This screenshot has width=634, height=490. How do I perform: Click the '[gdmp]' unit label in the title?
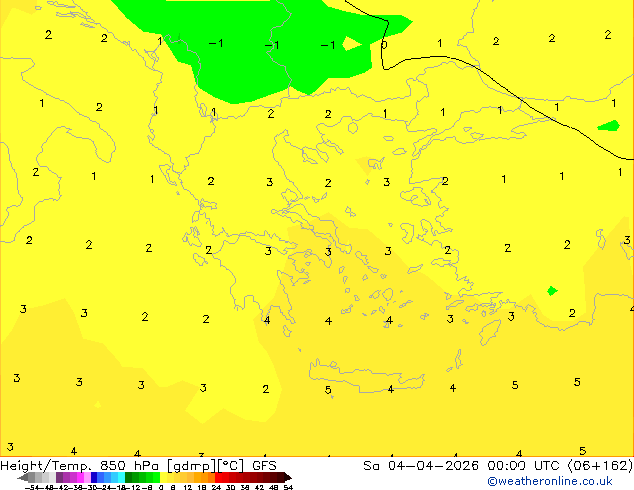[192, 466]
